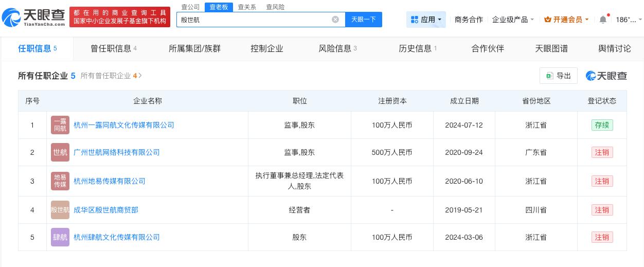The image size is (644, 267).
Task: Click the 成立日期 column header
Action: (464, 101)
